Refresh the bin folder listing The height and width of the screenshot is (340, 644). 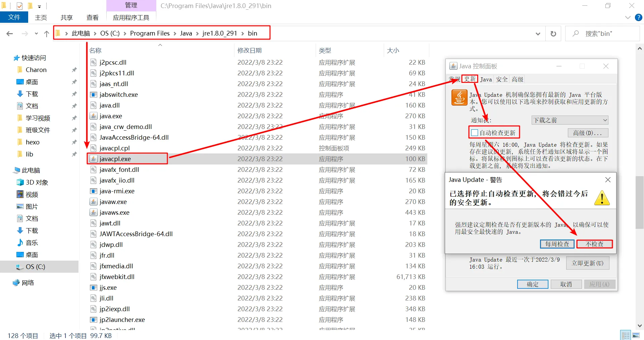click(x=553, y=33)
